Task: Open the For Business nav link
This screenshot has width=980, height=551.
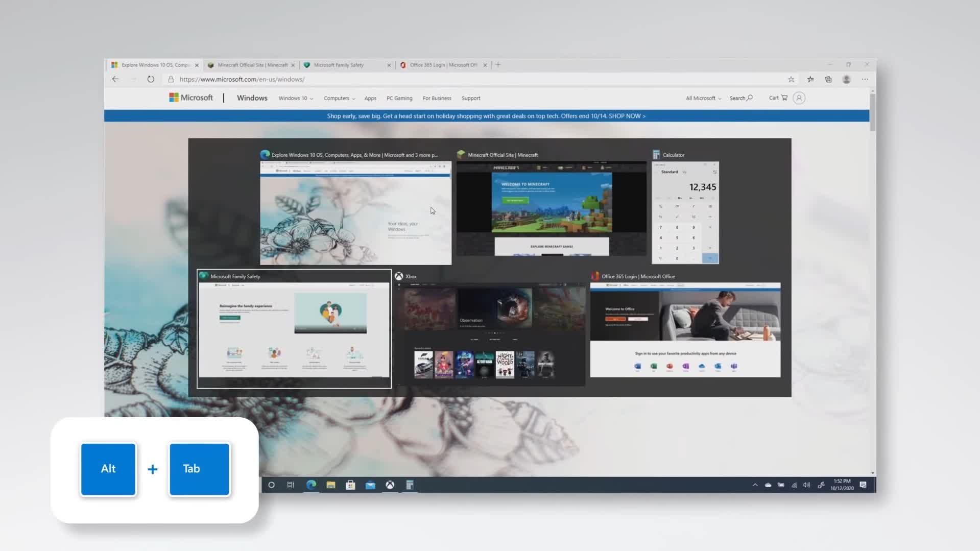Action: 437,98
